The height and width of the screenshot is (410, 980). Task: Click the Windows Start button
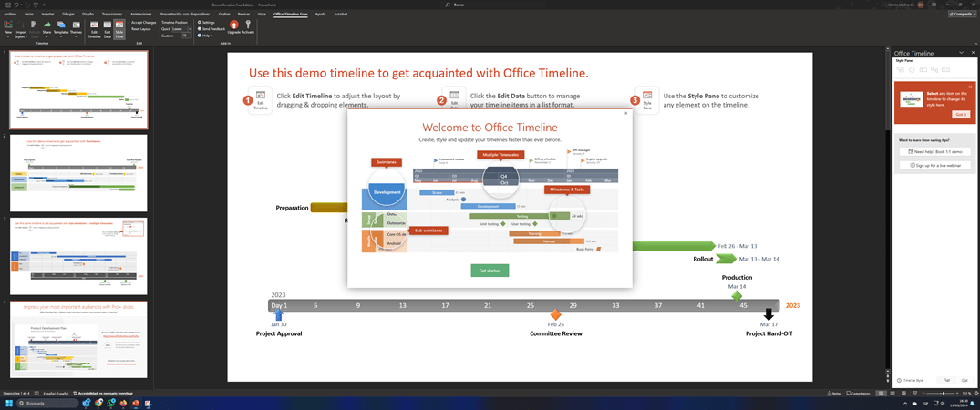7,404
